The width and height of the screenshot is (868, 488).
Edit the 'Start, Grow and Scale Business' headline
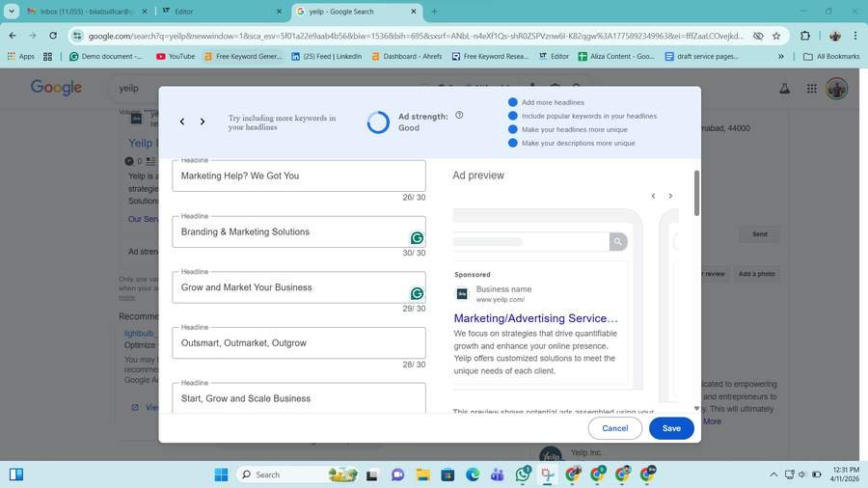tap(298, 397)
